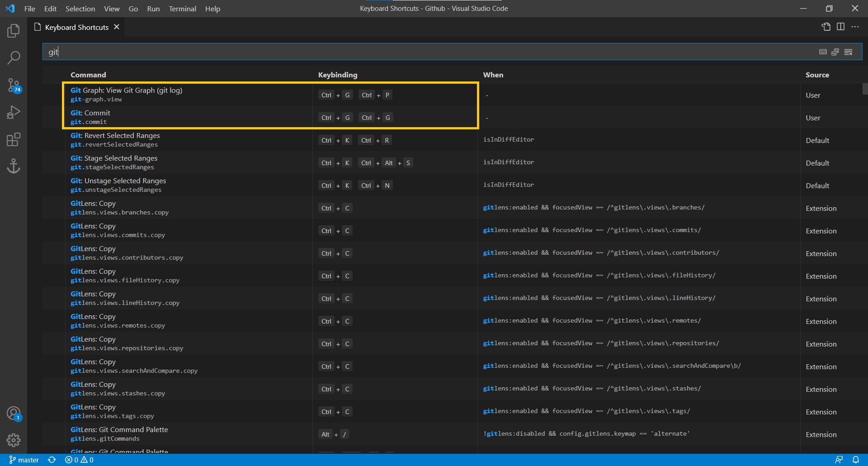Select the Git: Unstage Selected Ranges row
Viewport: 868px width, 466px height.
pos(452,185)
